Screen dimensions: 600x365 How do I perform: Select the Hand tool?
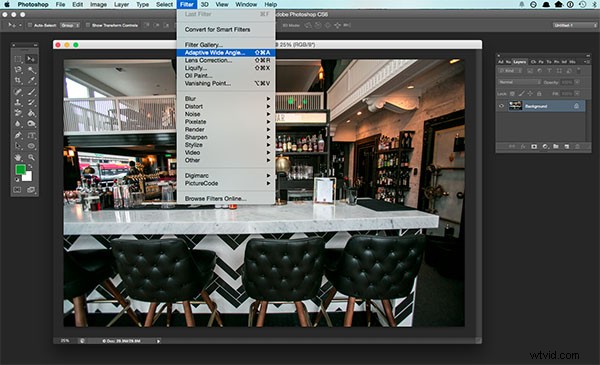click(18, 157)
